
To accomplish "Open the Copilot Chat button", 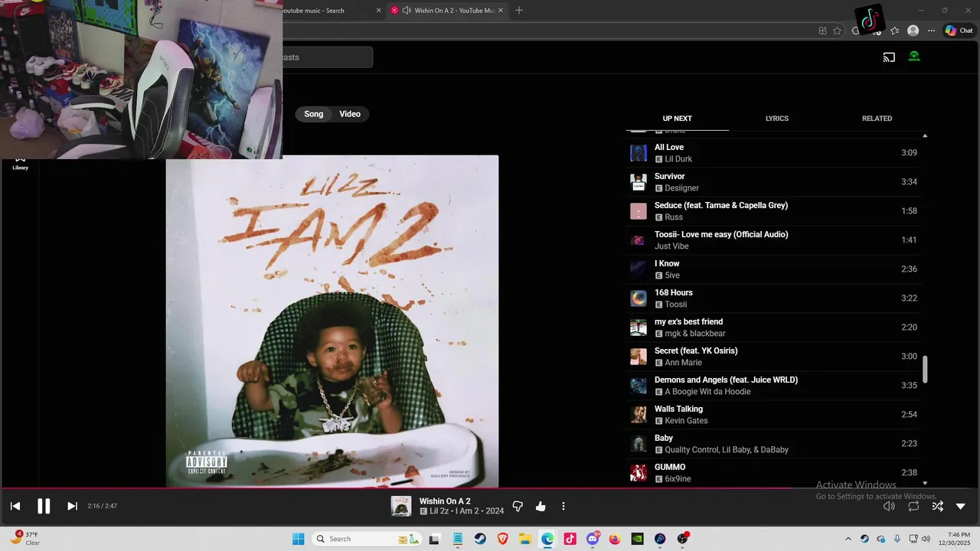I will [959, 31].
